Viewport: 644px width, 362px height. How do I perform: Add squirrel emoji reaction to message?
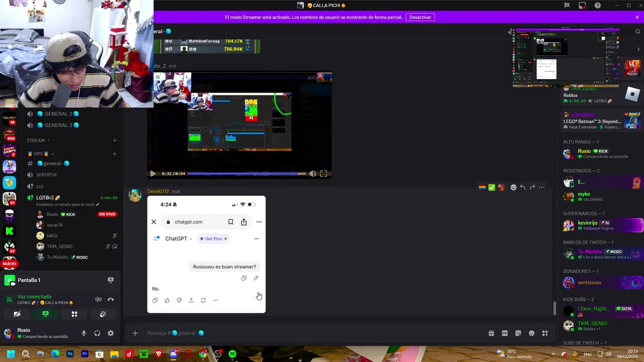pos(501,188)
